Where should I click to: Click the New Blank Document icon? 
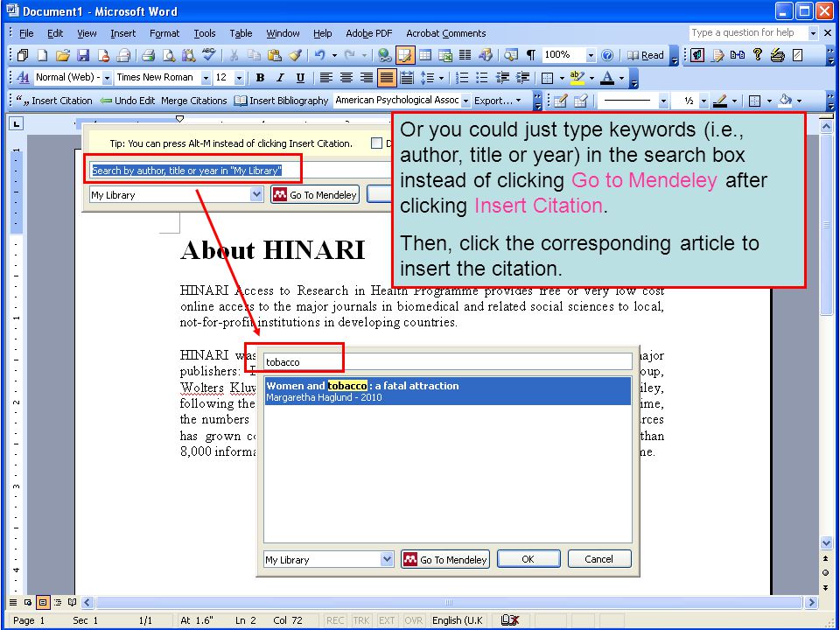pos(42,55)
